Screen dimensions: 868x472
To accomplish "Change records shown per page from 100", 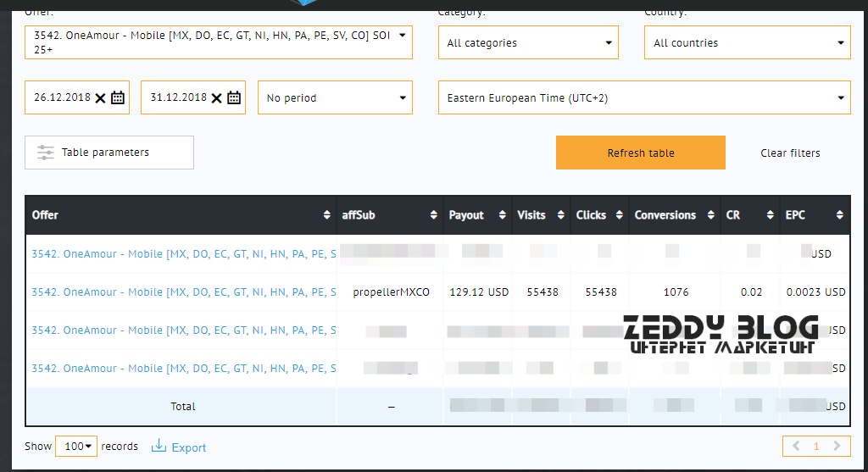I will coord(75,447).
